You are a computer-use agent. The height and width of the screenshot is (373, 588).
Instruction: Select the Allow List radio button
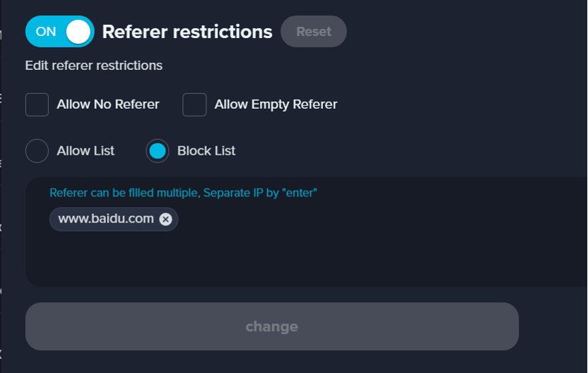[37, 150]
